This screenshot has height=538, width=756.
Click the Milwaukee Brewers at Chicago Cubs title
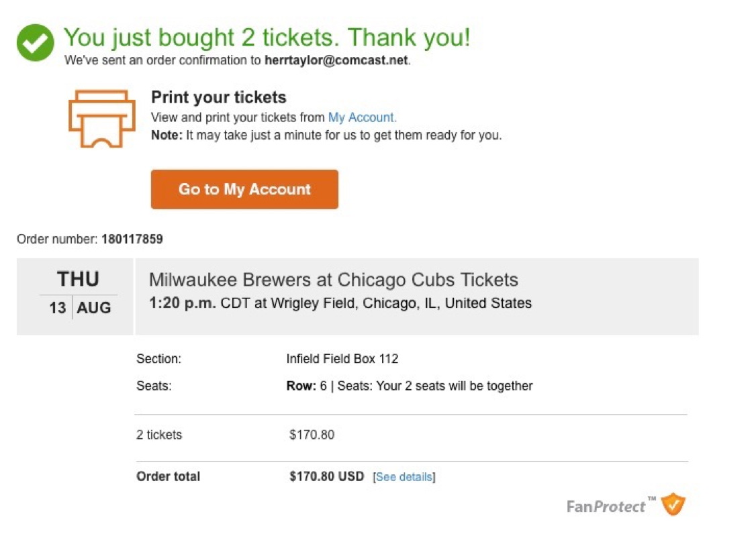click(x=333, y=280)
